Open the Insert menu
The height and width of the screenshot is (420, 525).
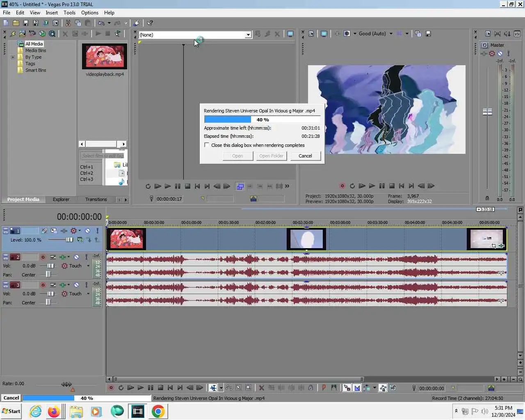(x=52, y=13)
